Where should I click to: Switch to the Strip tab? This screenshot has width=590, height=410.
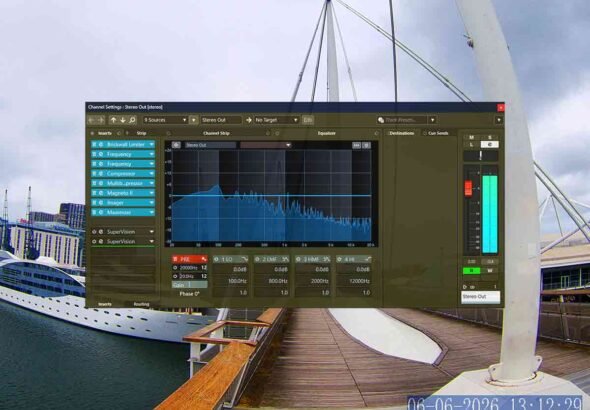point(141,133)
